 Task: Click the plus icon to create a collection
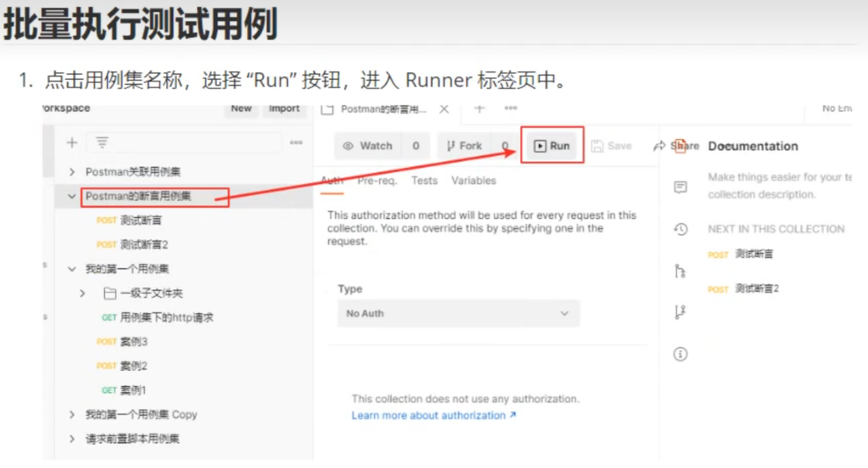pos(72,143)
